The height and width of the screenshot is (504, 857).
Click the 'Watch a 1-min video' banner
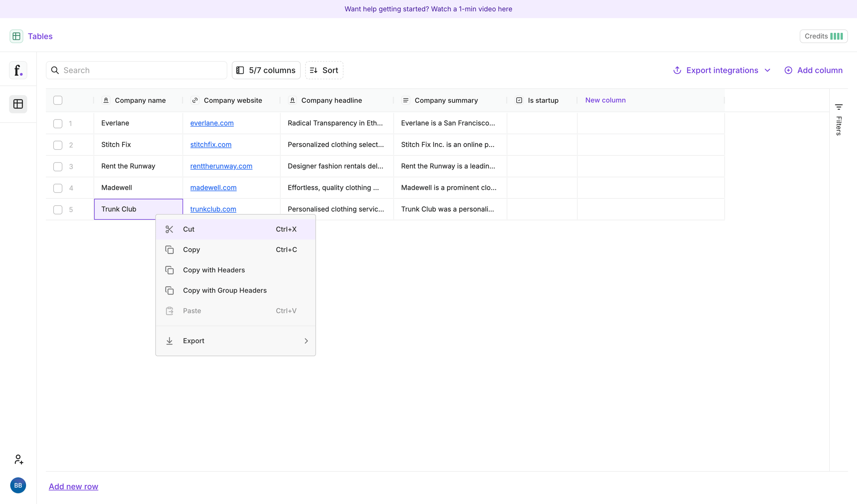[428, 9]
